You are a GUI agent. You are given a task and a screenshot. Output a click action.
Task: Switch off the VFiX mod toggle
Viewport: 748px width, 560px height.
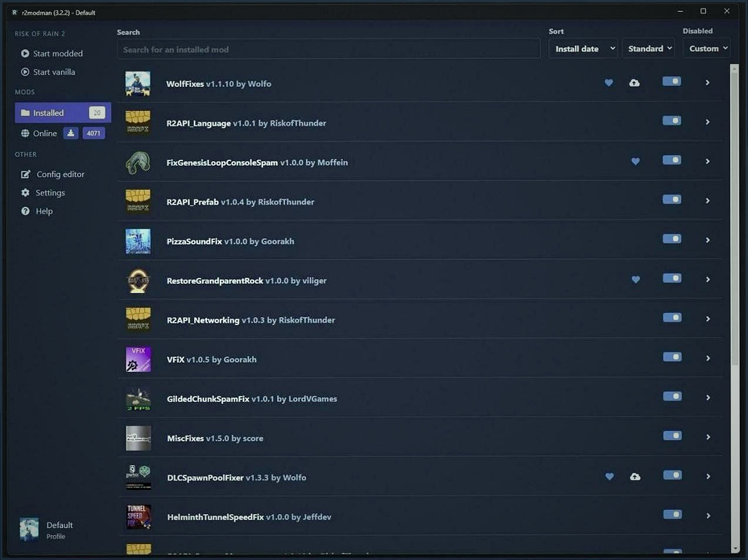click(x=672, y=357)
